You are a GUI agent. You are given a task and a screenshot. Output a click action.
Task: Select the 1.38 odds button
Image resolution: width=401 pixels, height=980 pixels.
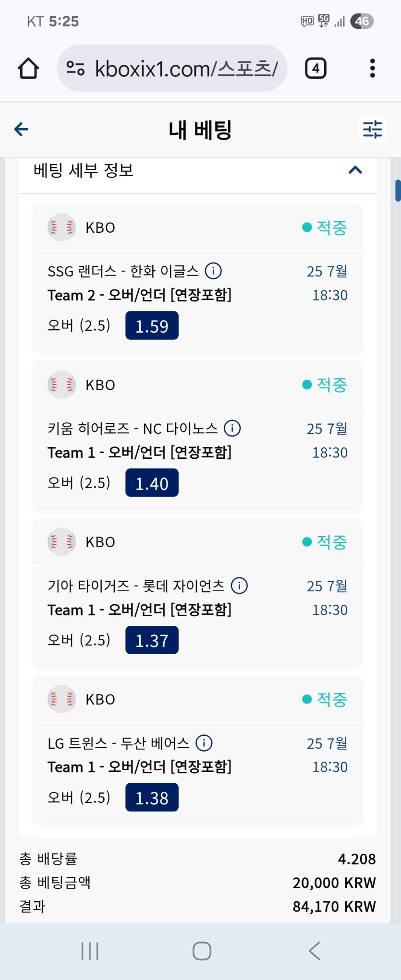(x=152, y=798)
